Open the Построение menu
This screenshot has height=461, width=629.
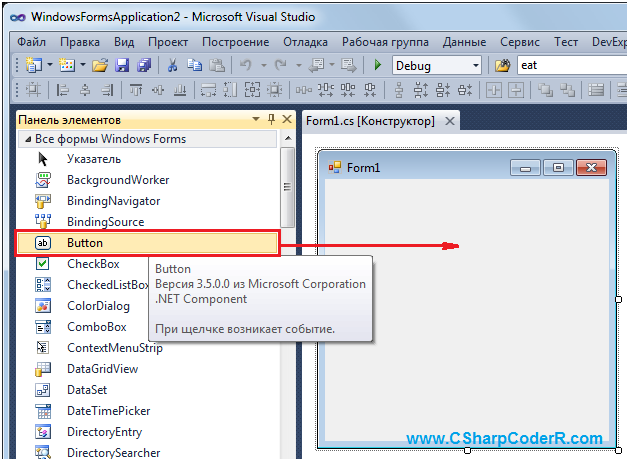(x=235, y=42)
